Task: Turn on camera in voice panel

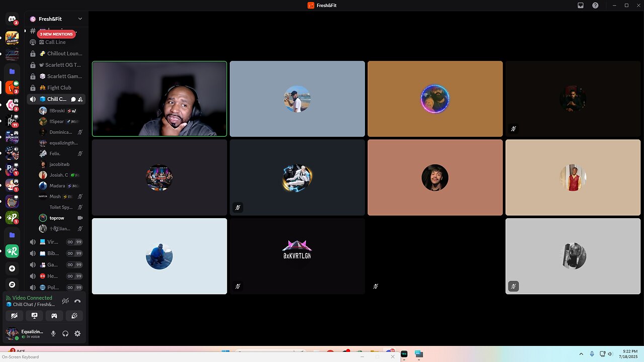Action: coord(14,316)
